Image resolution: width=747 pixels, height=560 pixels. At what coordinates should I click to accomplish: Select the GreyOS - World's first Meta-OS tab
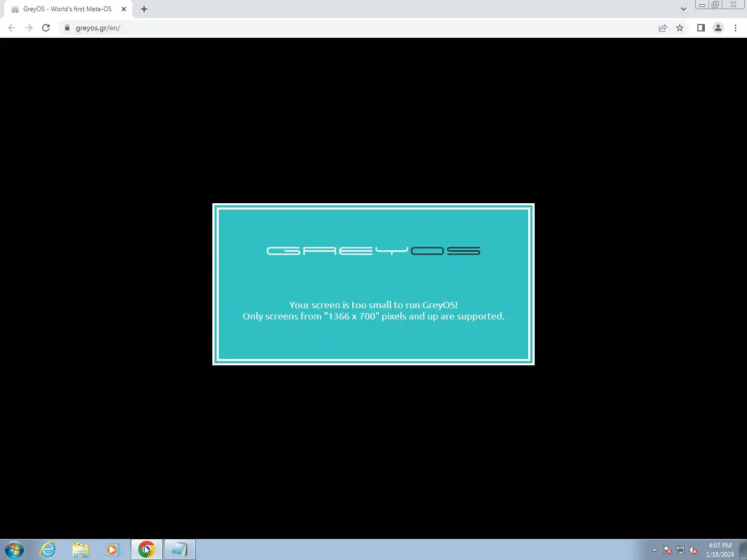tap(68, 9)
